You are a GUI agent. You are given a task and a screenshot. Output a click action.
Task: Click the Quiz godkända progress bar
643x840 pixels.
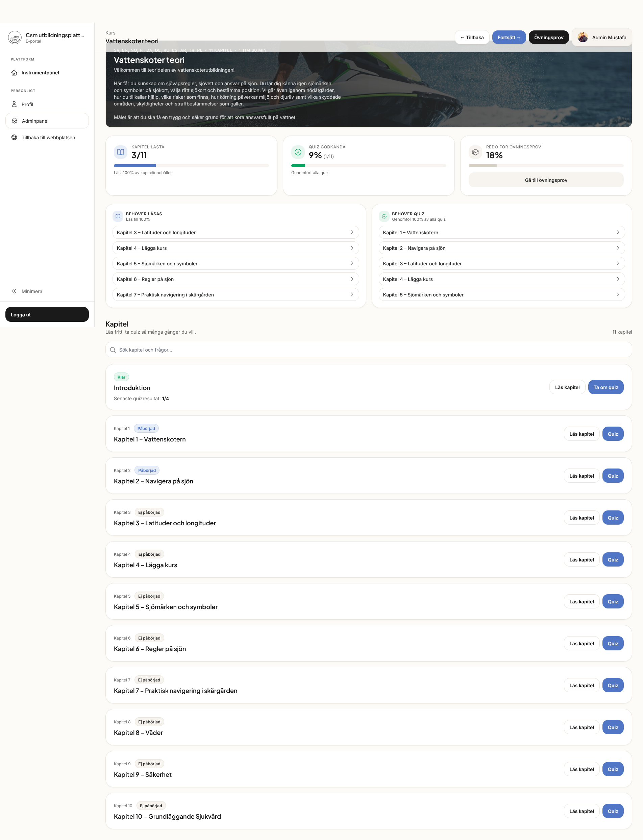coord(369,165)
